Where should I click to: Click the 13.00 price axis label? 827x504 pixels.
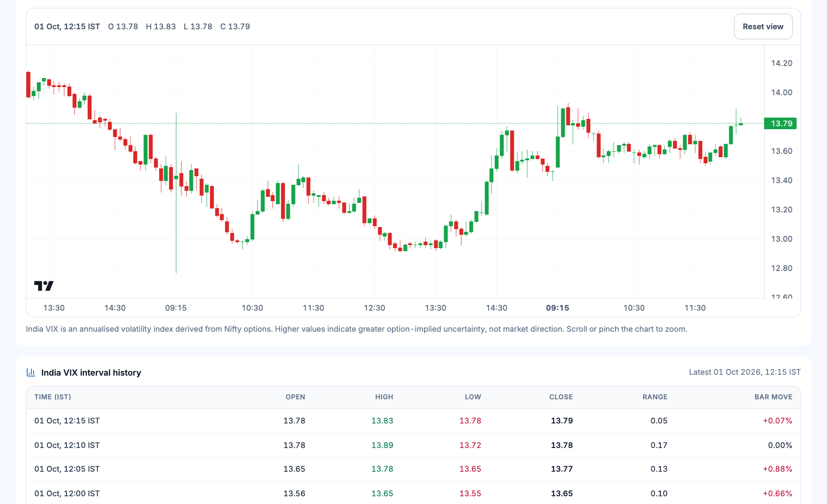click(781, 239)
